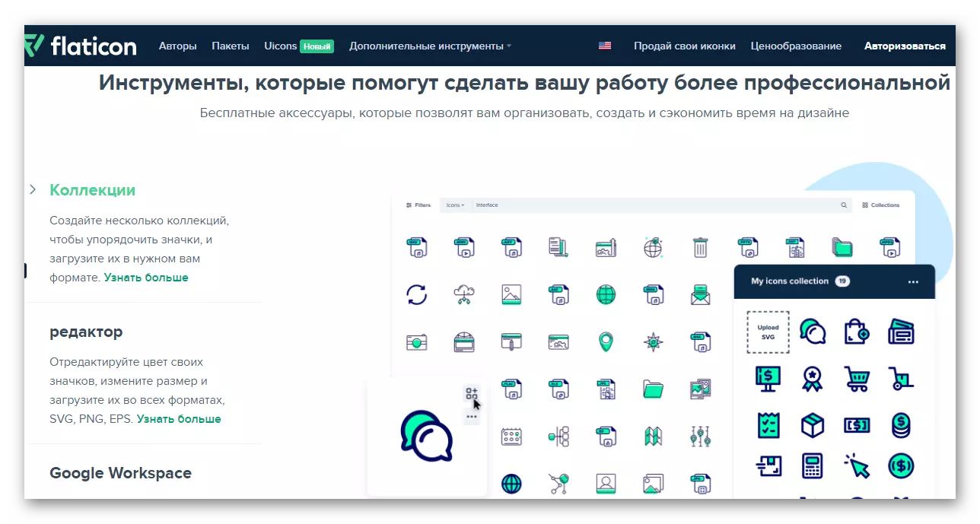Select the trash can icon
Screen dimensions: 980x524
click(701, 247)
